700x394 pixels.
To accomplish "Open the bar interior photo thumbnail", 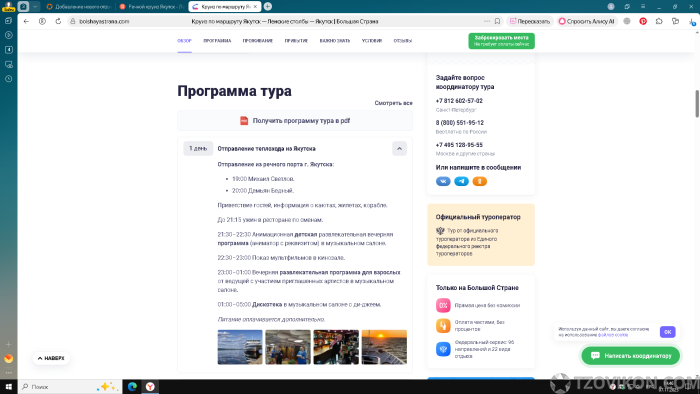I will point(336,347).
